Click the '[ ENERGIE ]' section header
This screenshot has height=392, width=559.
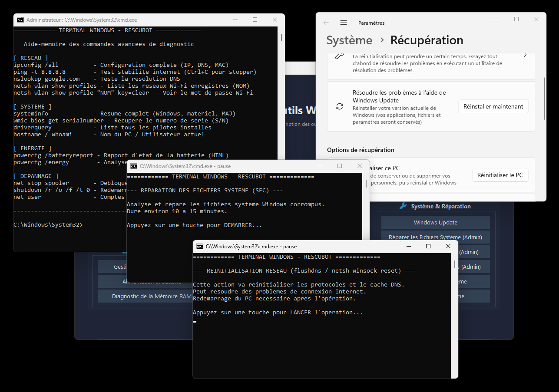tap(33, 148)
